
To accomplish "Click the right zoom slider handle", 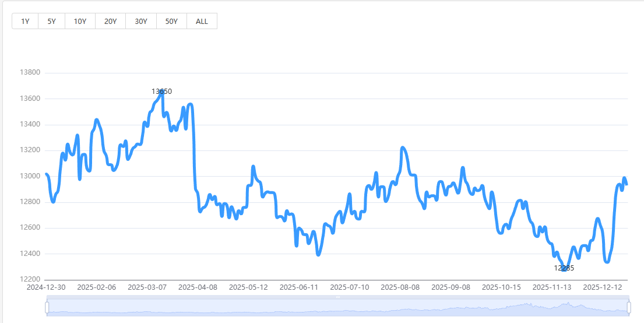I will click(629, 307).
